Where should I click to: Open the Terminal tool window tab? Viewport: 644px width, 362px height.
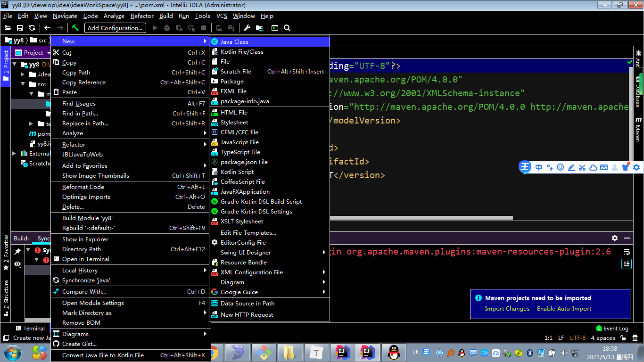coord(31,328)
